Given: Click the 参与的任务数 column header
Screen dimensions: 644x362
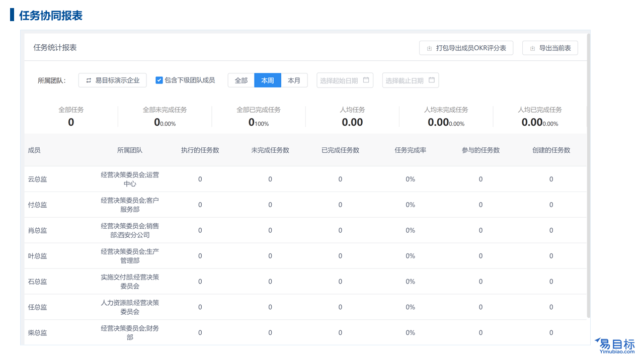Looking at the screenshot, I should 481,150.
